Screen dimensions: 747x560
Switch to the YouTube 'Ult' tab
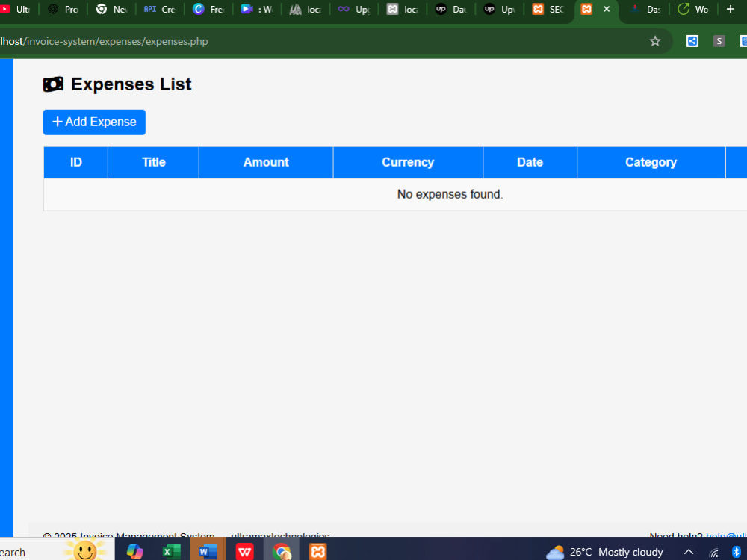[16, 9]
